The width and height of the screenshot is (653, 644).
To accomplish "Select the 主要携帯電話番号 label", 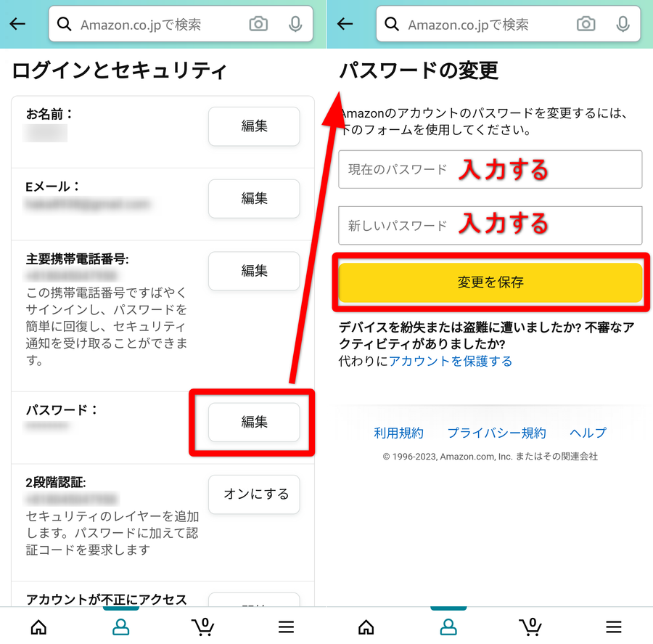I will coord(77,259).
